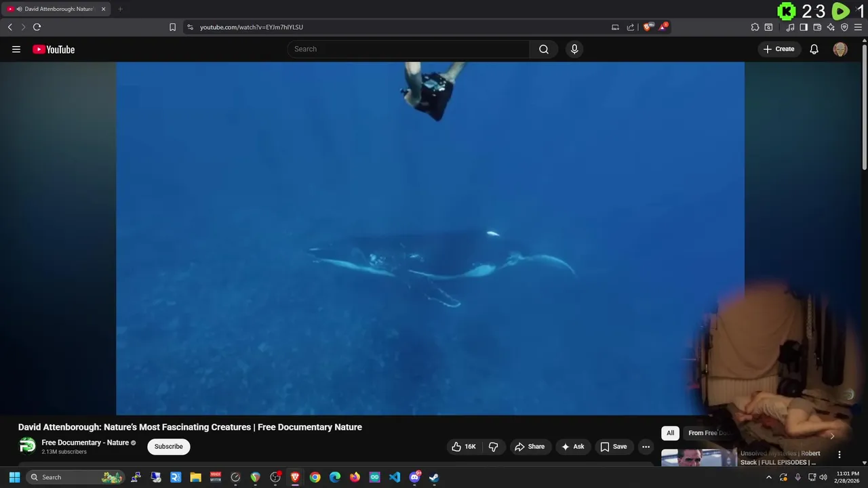Open the Brave main menu
Image resolution: width=868 pixels, height=488 pixels.
click(x=858, y=27)
